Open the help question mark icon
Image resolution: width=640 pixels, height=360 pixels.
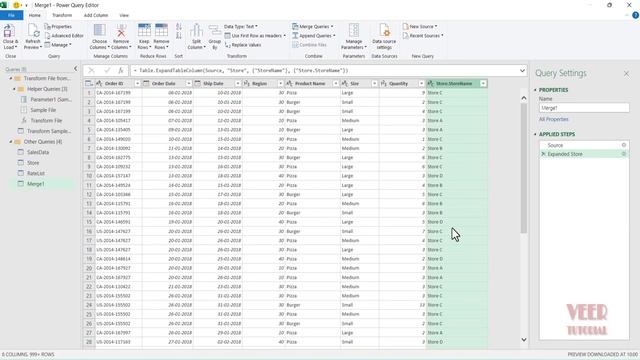click(x=635, y=16)
